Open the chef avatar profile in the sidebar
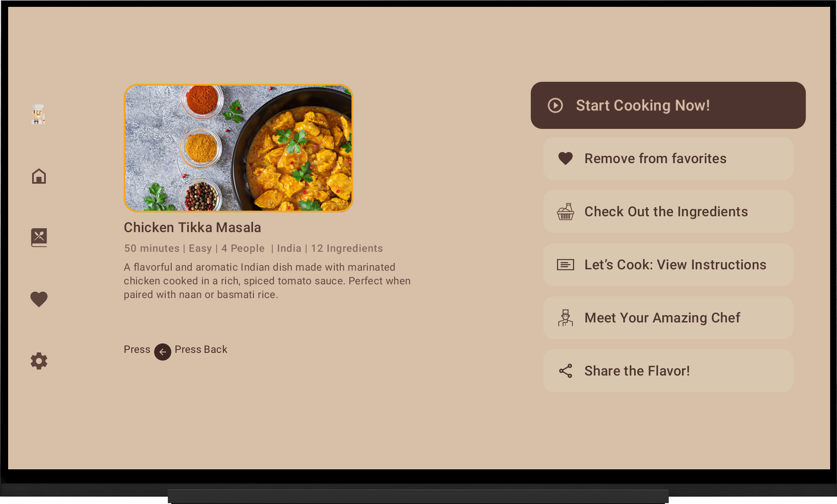 (x=39, y=114)
